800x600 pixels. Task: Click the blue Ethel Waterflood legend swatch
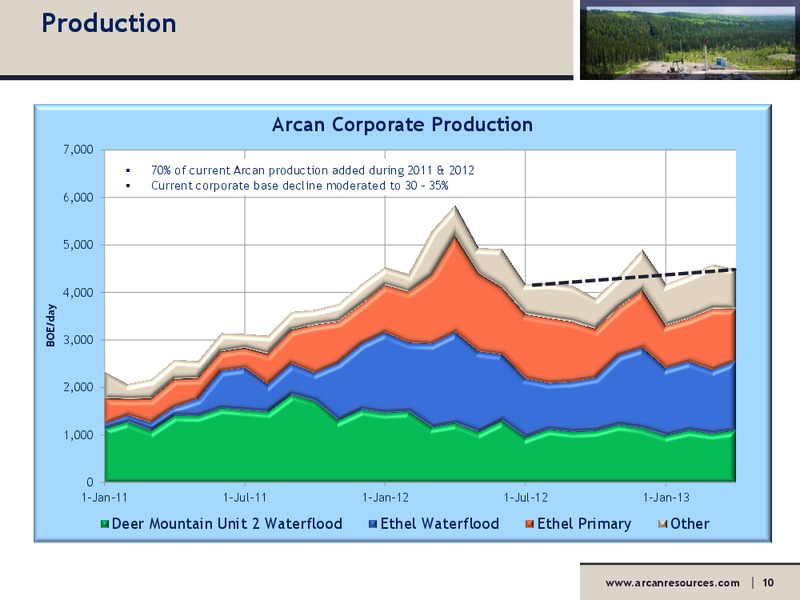(x=373, y=524)
